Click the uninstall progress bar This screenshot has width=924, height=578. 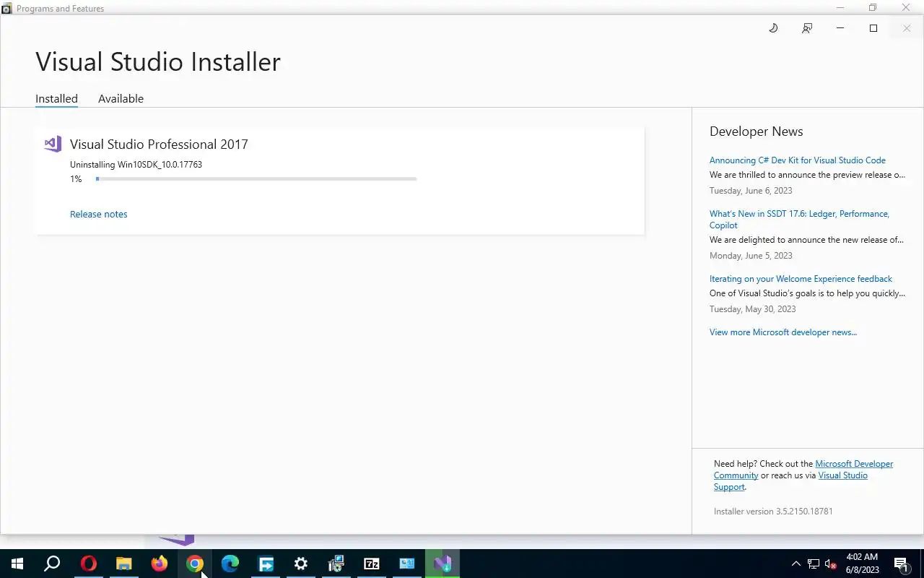click(256, 178)
